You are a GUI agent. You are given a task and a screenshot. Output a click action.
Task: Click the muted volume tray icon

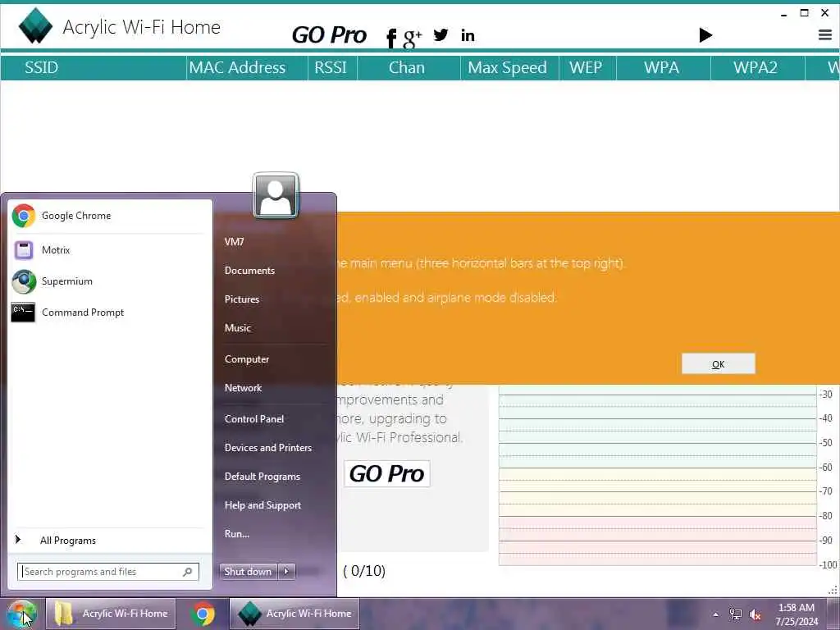coord(756,615)
